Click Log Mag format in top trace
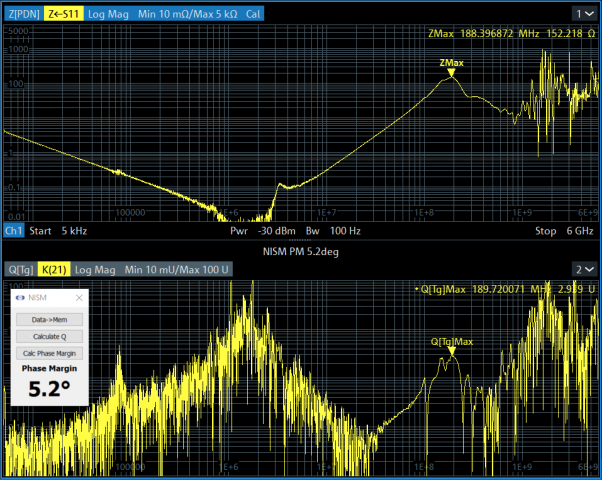 (108, 14)
